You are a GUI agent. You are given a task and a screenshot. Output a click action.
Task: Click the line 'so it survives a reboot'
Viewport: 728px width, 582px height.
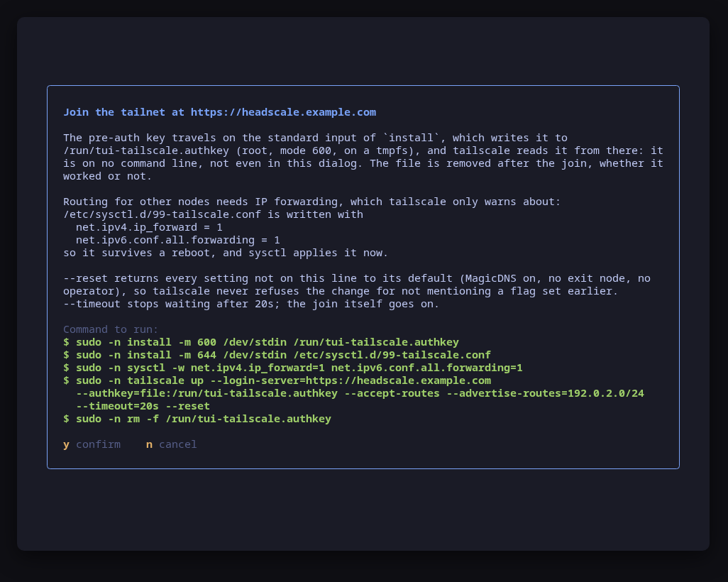tap(226, 253)
